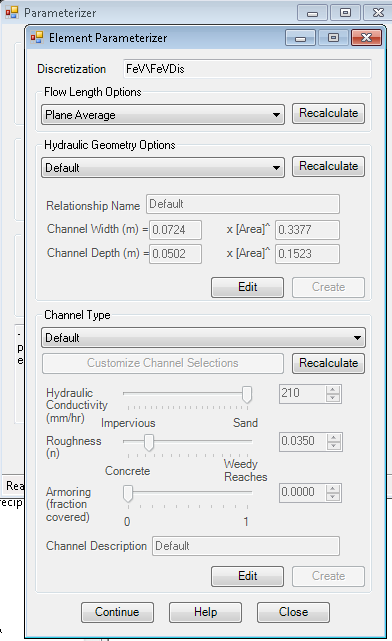392x641 pixels.
Task: Click the Impervious slider label
Action: point(128,423)
